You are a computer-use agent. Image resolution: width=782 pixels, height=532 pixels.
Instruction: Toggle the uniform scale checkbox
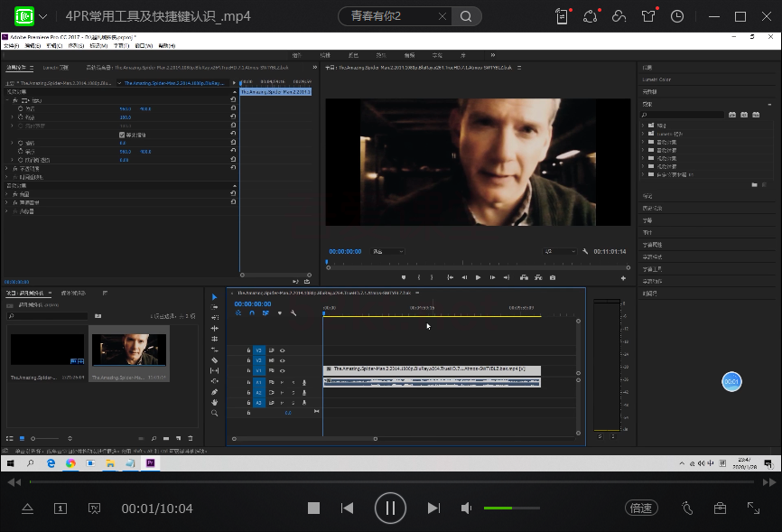coord(122,135)
